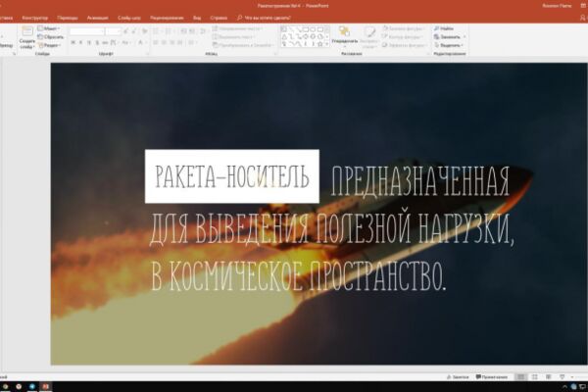Click the Заменить replace button
This screenshot has width=588, height=392.
(x=450, y=37)
